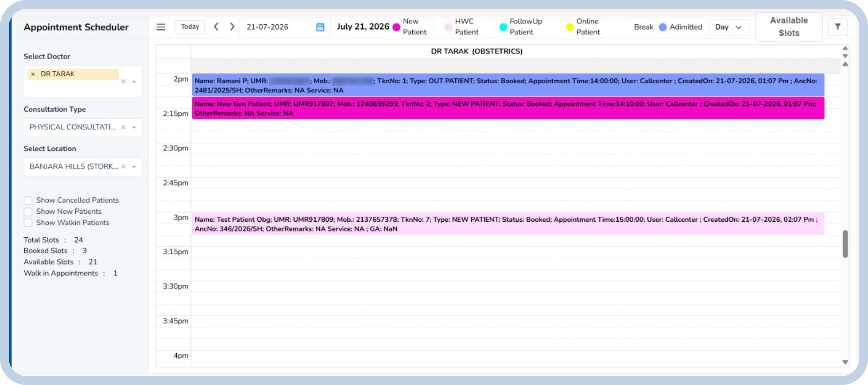Expand the Consultation Type dropdown arrow
This screenshot has height=385, width=868.
coord(134,127)
